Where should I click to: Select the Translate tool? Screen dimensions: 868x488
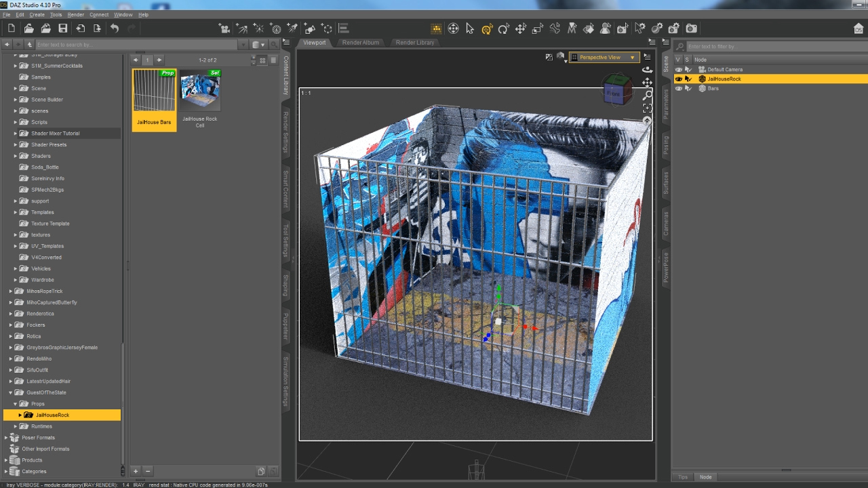[x=521, y=28]
